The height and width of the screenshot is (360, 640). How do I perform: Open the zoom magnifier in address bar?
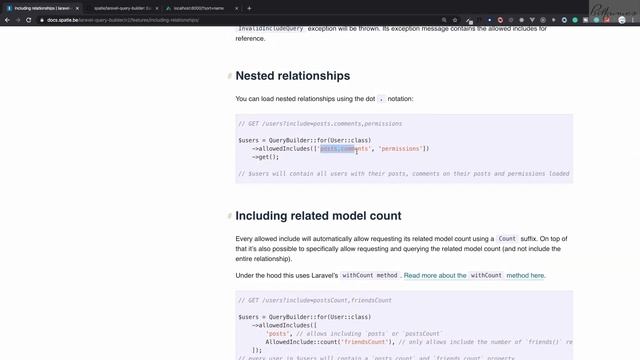(444, 20)
